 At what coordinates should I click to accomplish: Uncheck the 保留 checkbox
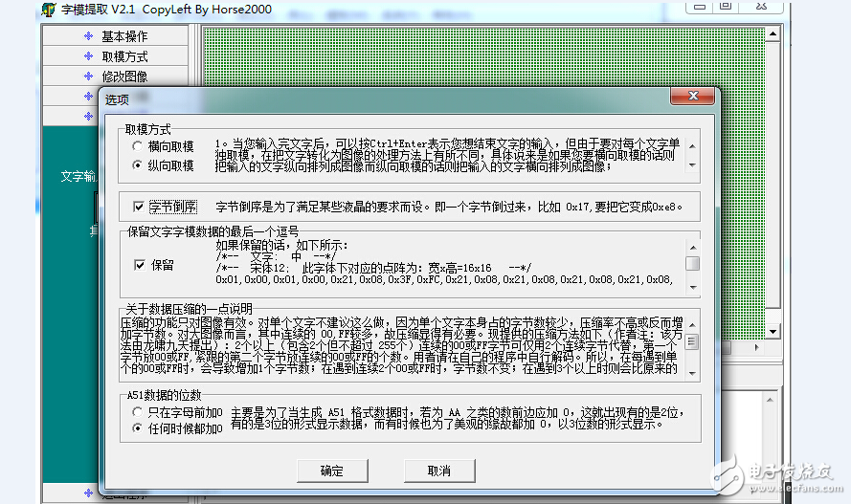140,264
